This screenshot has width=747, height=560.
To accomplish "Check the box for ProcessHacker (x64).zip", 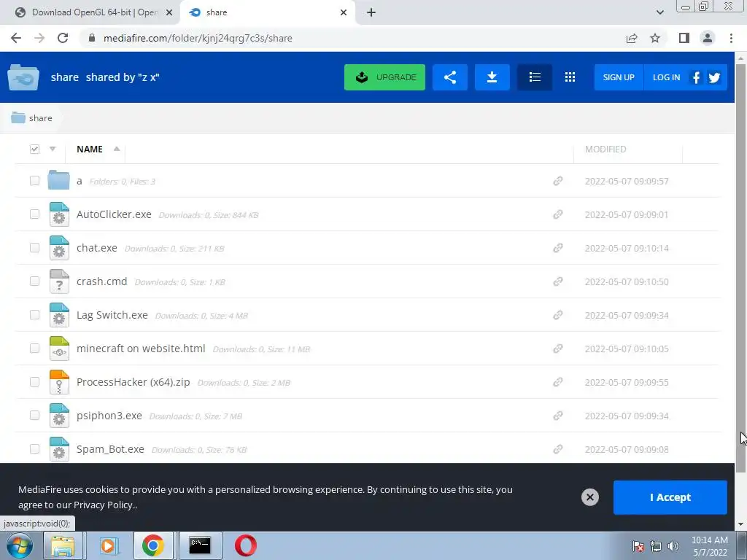I will [34, 382].
